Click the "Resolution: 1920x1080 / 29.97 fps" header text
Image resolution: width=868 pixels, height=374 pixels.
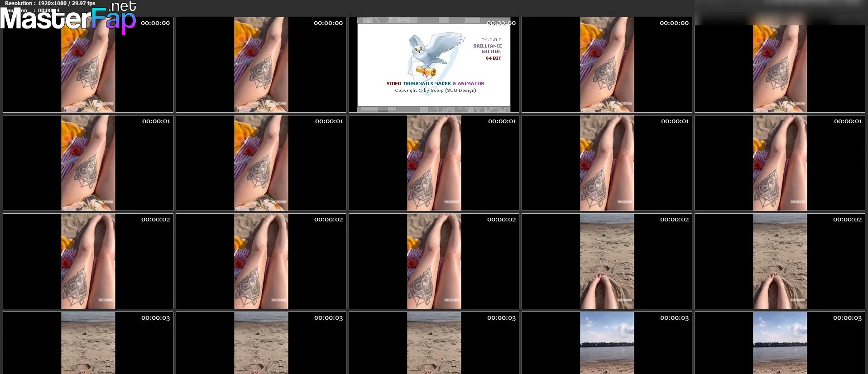coord(50,3)
